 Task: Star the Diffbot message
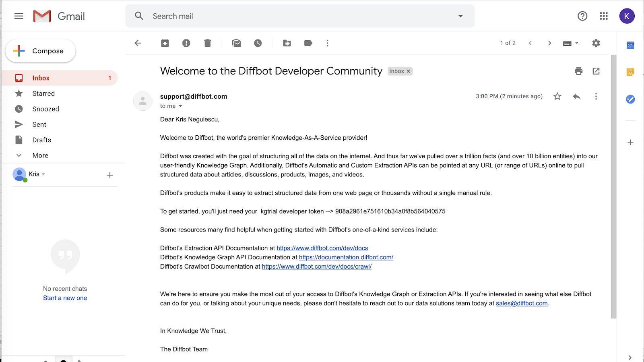point(557,96)
